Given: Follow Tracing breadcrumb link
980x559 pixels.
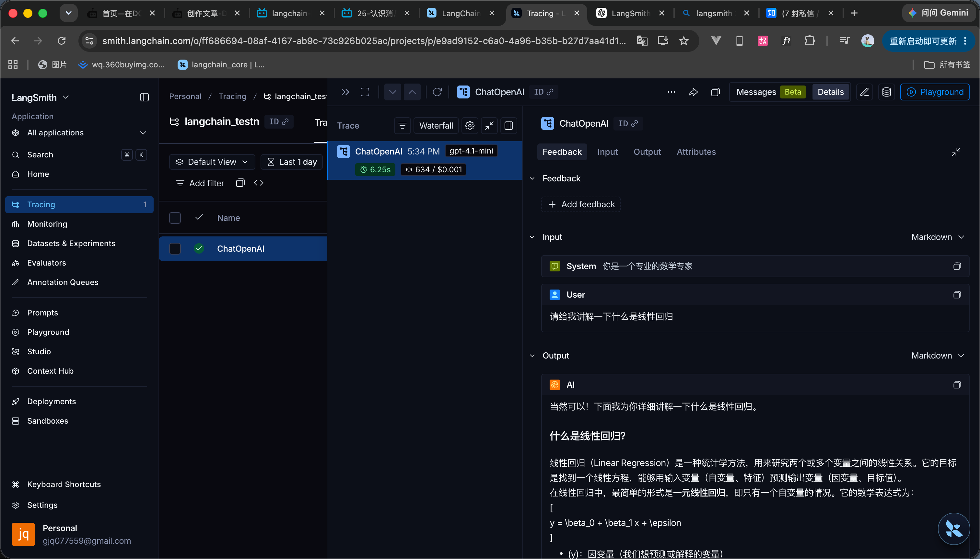Looking at the screenshot, I should click(x=232, y=97).
